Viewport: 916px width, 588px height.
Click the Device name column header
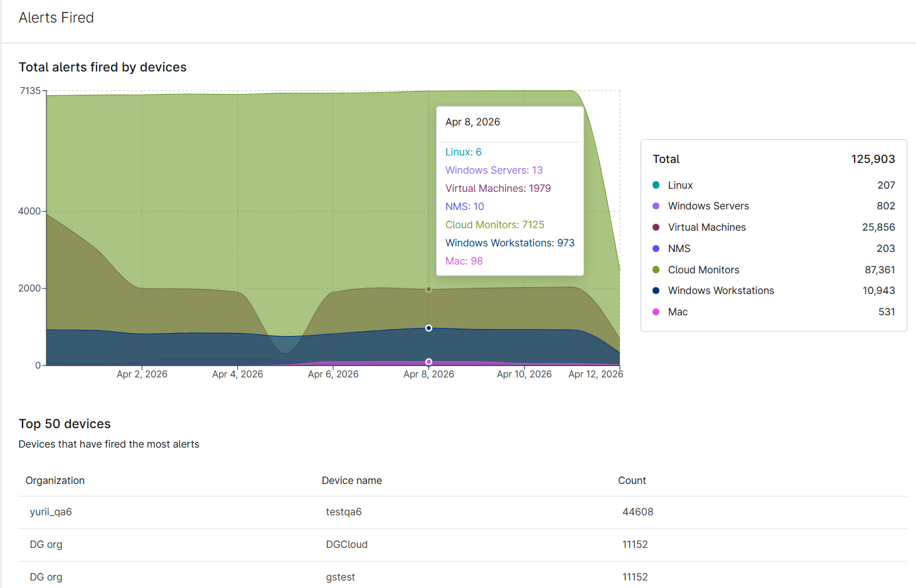pos(352,480)
